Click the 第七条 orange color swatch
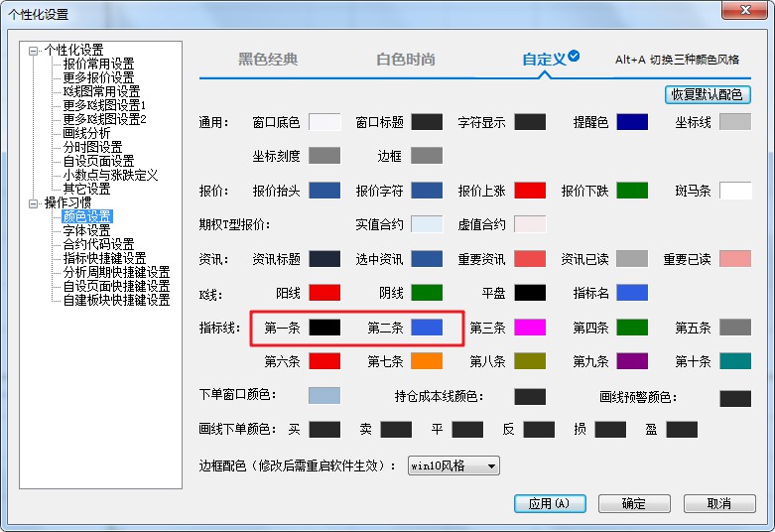Screen dimensions: 775x532 pos(427,361)
